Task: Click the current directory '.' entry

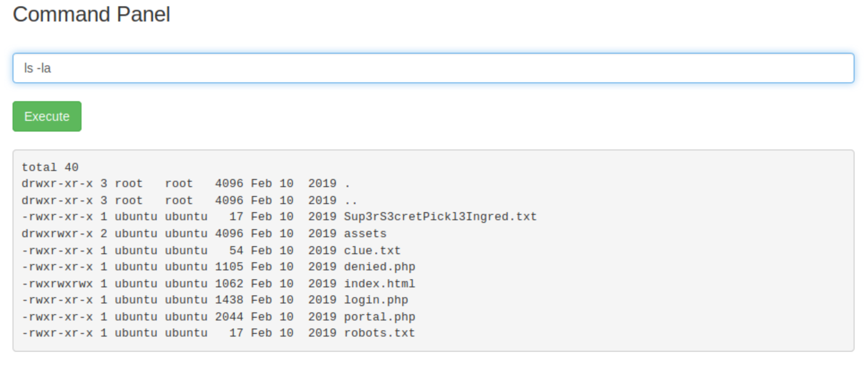Action: click(347, 184)
